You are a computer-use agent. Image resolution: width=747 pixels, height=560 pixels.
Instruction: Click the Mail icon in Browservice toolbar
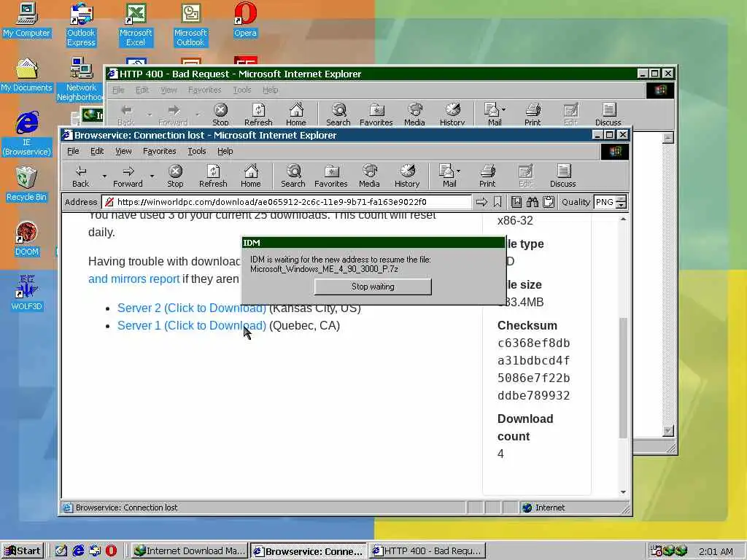click(448, 176)
